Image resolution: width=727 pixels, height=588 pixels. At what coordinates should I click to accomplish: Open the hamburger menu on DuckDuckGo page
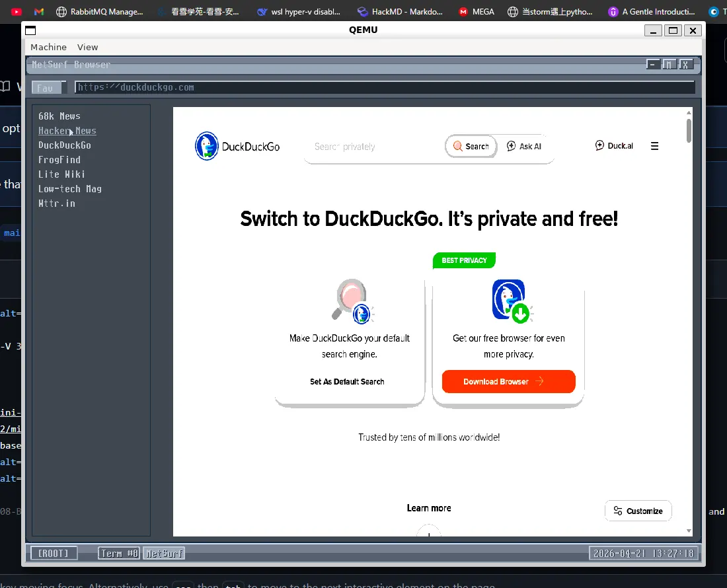[x=655, y=147]
